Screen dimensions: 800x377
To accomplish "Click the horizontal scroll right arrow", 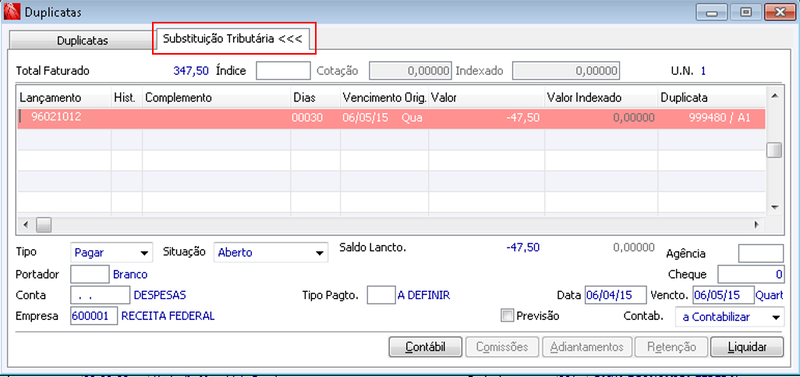I will (x=757, y=224).
